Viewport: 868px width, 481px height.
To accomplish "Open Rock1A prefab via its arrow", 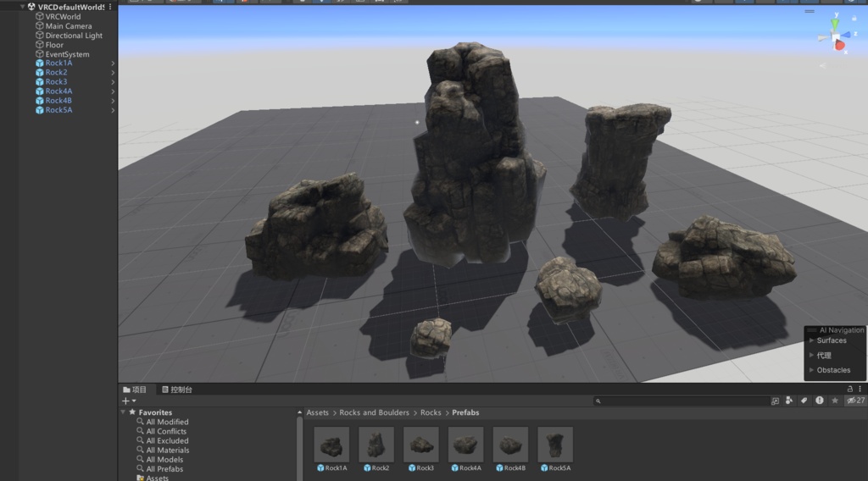I will pos(113,64).
